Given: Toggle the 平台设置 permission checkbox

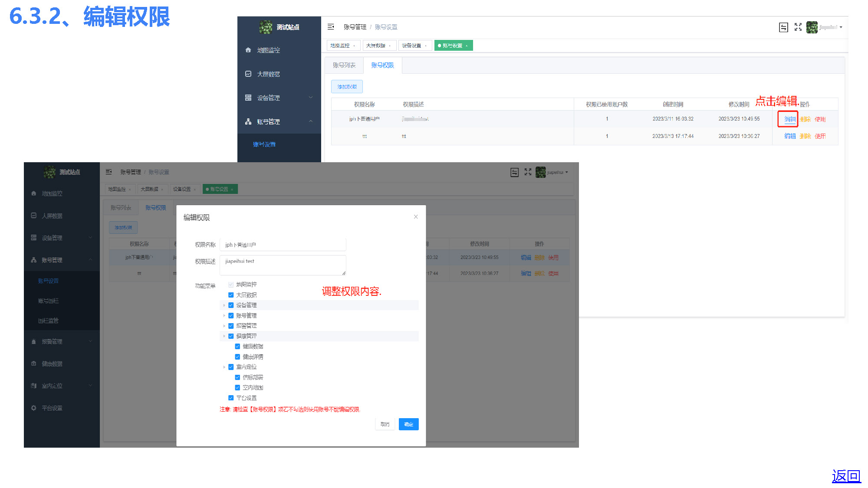Looking at the screenshot, I should (231, 398).
